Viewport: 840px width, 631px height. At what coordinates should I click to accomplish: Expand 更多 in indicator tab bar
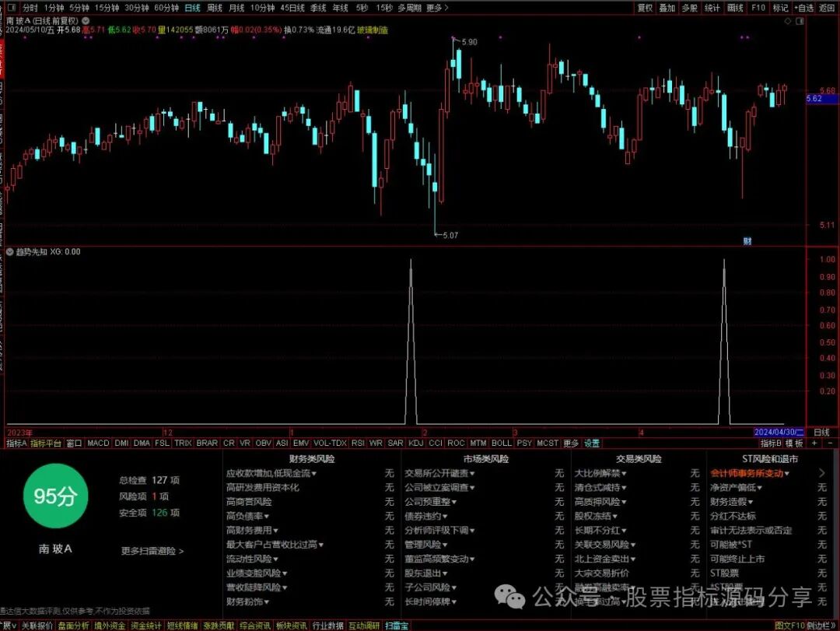[571, 443]
